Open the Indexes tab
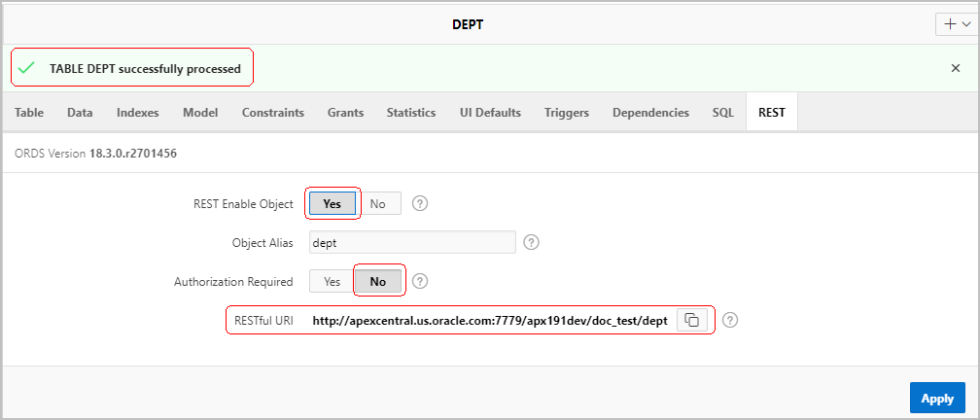The height and width of the screenshot is (420, 980). coord(137,113)
